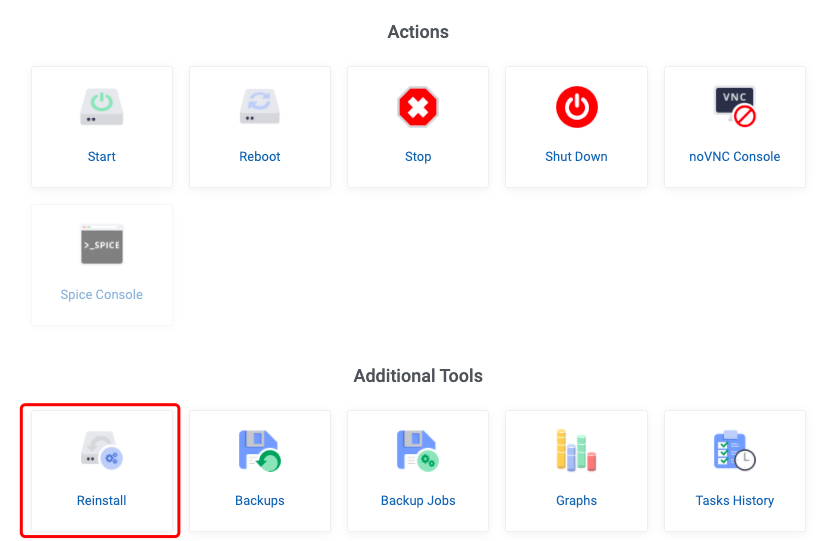
Task: Click the Backup Jobs disk icon
Action: click(418, 450)
